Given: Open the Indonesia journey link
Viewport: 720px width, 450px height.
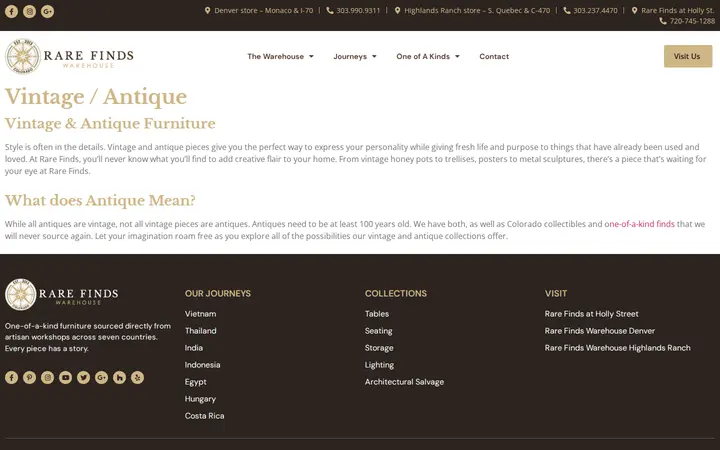Looking at the screenshot, I should tap(202, 365).
